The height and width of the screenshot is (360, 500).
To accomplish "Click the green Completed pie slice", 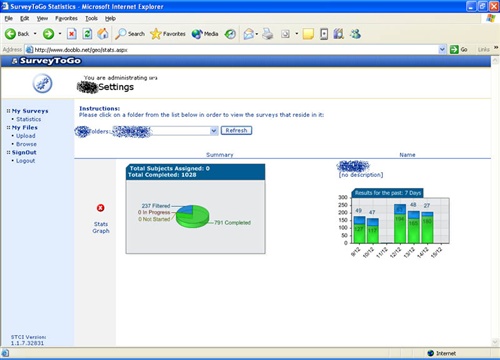I will (194, 220).
